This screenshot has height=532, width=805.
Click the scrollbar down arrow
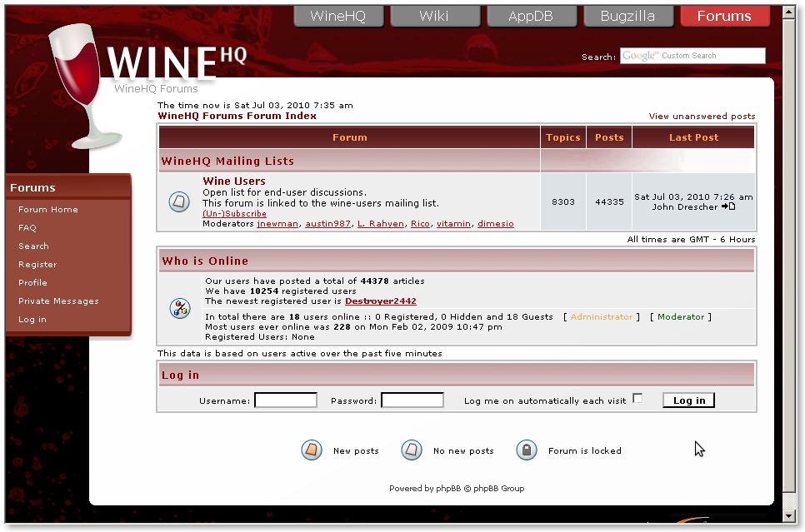790,515
